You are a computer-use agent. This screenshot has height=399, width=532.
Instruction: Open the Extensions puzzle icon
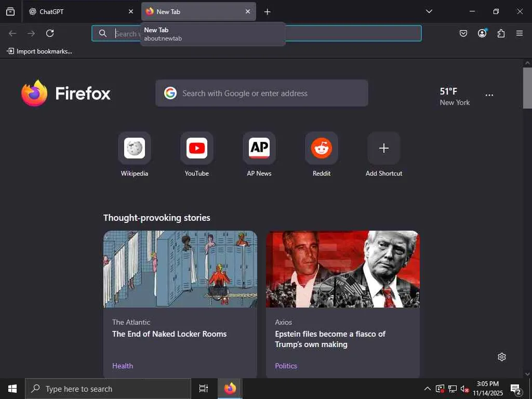(501, 33)
